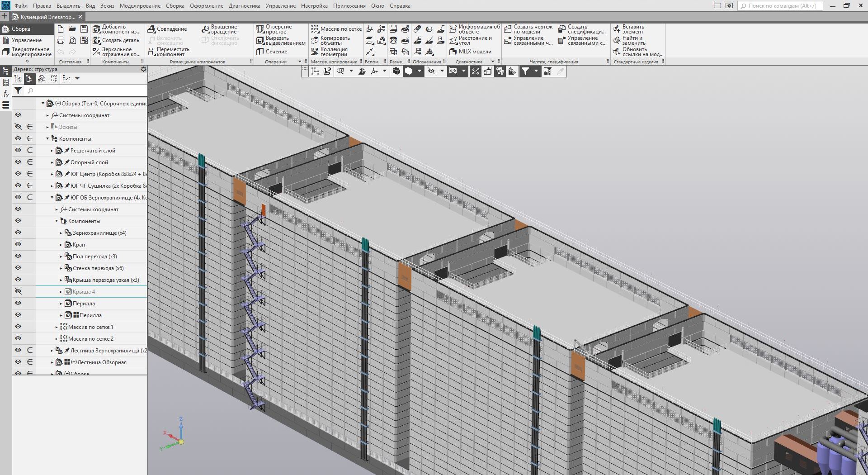Open the display mode dropdown arrow
Viewport: 868px width, 475px height.
tap(419, 71)
